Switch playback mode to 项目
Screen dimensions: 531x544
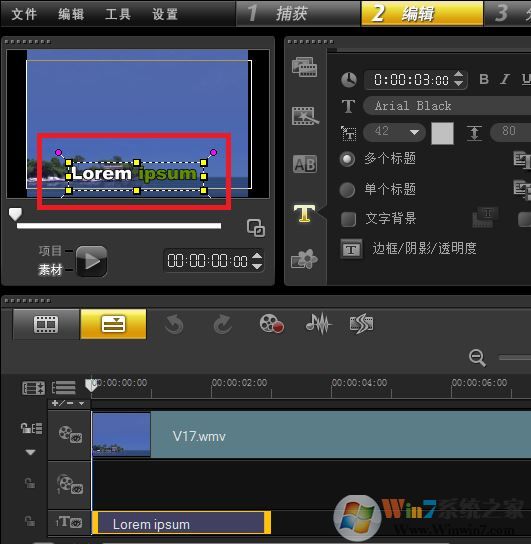coord(50,250)
